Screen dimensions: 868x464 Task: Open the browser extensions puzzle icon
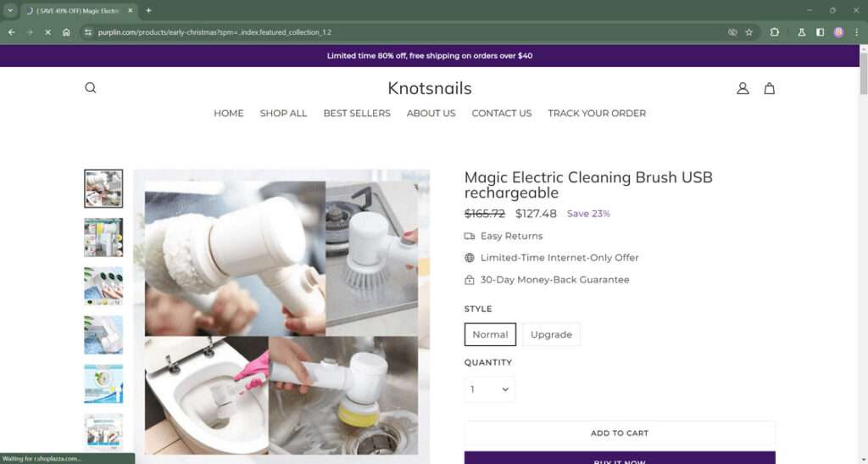pos(774,32)
